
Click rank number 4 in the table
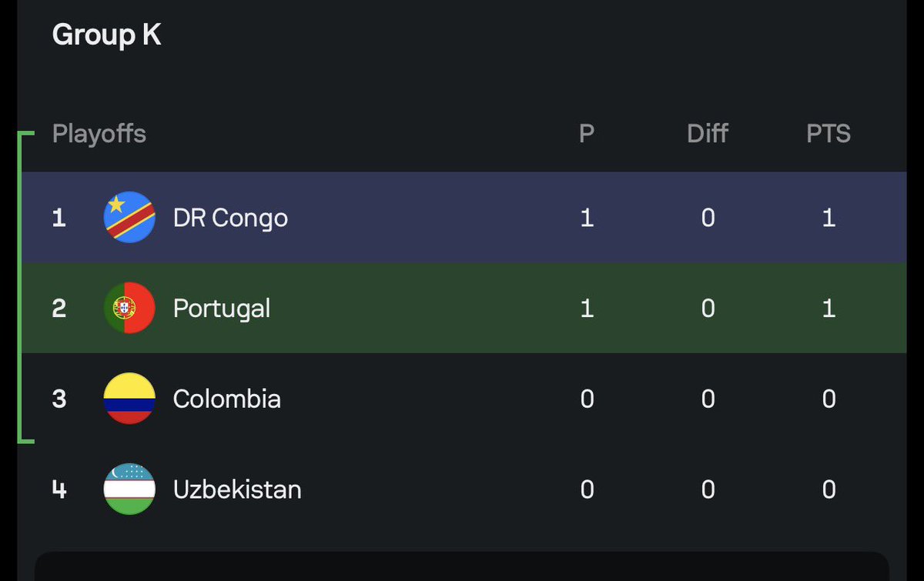59,489
